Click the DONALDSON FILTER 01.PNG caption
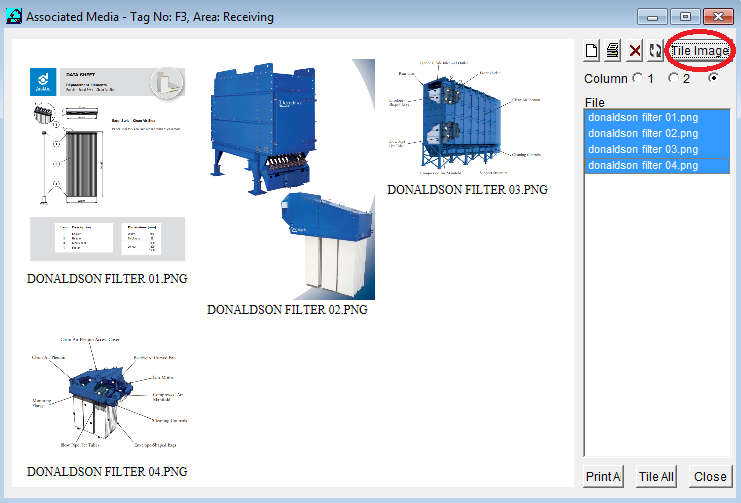 point(107,279)
